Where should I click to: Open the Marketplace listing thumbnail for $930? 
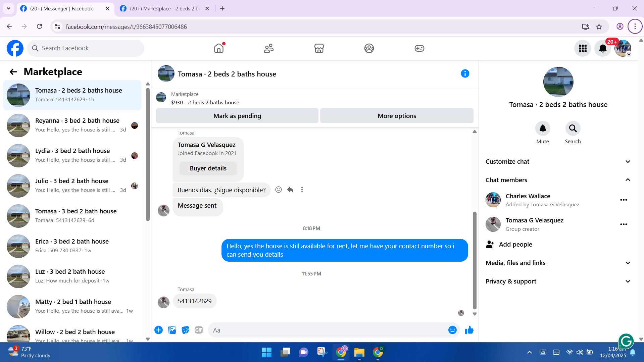click(161, 97)
